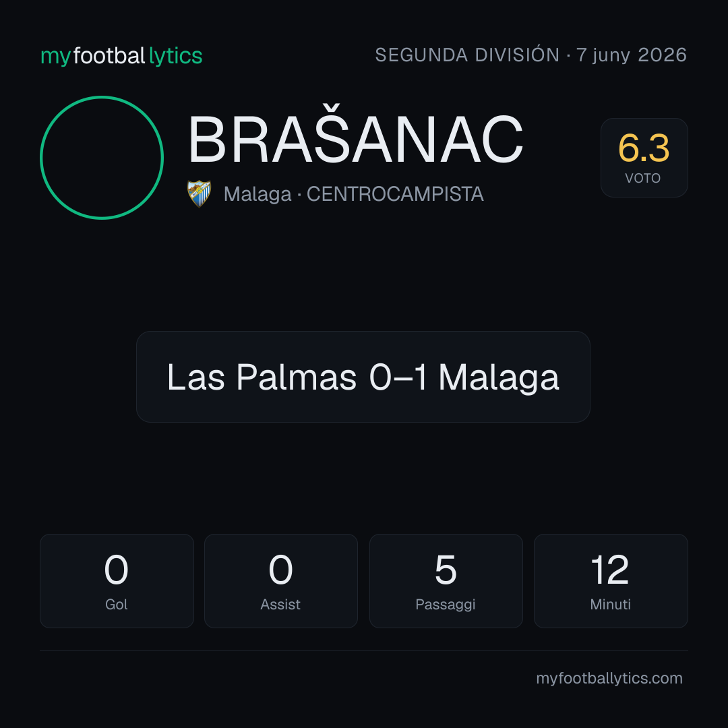Open the myfootballytics logo

tap(121, 56)
